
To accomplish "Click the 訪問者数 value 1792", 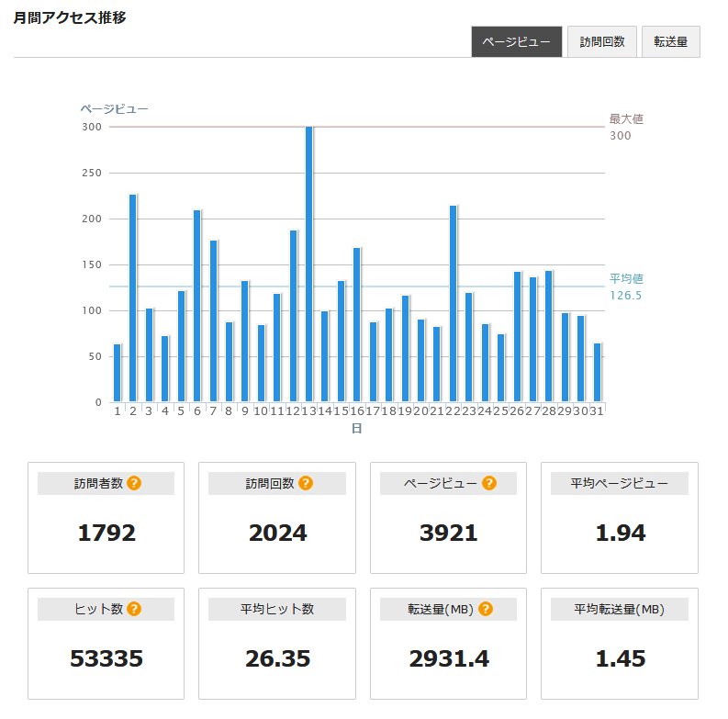I will tap(106, 533).
